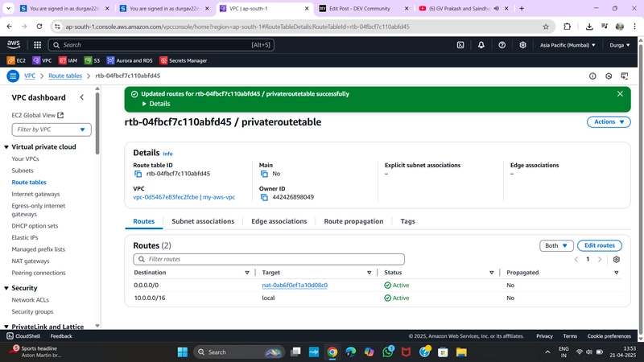Screen dimensions: 644x362
Task: Click the Edit routes button
Action: pyautogui.click(x=599, y=245)
